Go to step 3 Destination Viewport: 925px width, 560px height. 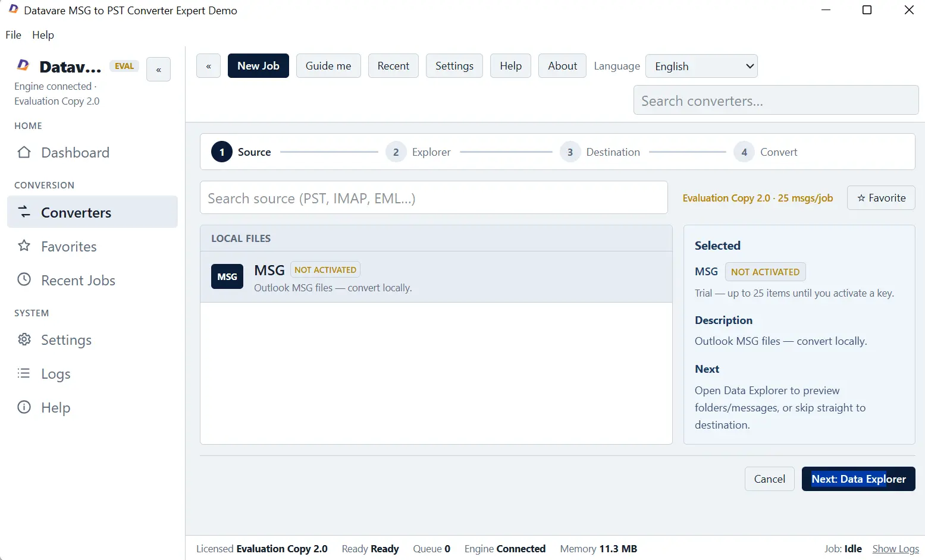tap(600, 152)
